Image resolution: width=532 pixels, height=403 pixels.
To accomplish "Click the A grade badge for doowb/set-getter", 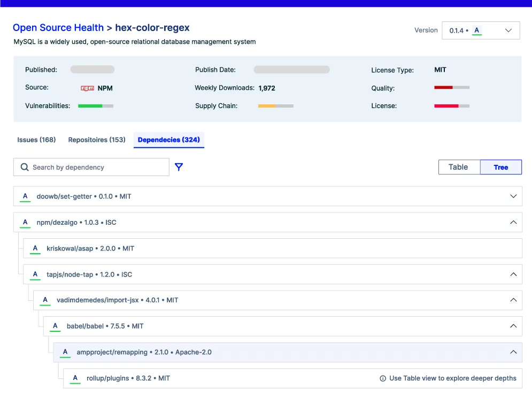I will click(25, 196).
